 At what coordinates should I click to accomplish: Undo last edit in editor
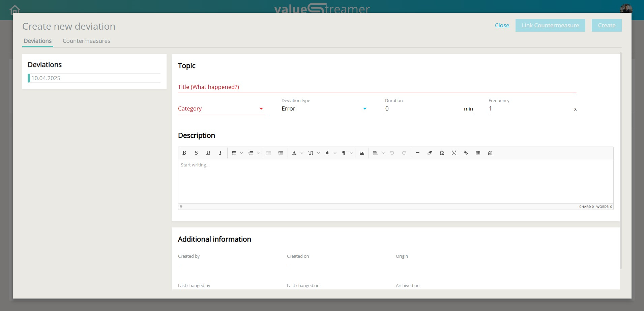[x=392, y=153]
